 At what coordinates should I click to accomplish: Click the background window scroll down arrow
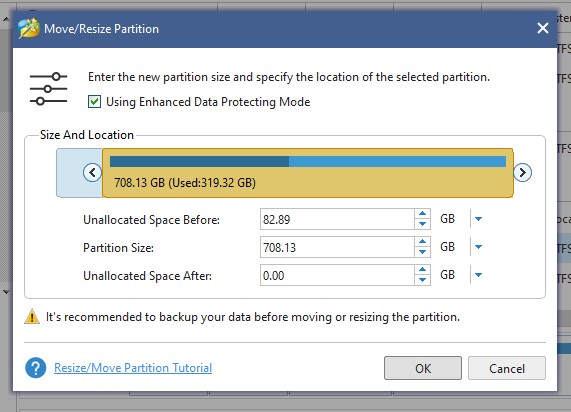[x=6, y=292]
